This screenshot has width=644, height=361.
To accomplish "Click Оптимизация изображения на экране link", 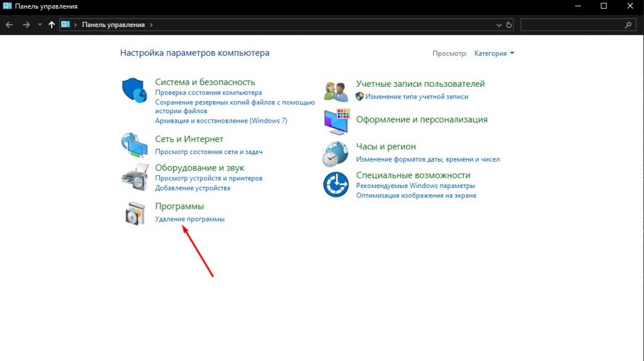I will tap(416, 196).
